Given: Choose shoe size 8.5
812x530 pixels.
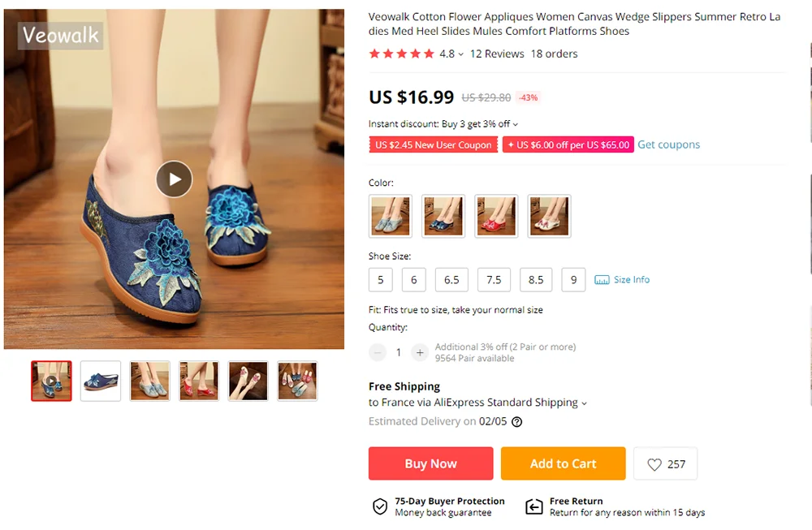Looking at the screenshot, I should [536, 280].
